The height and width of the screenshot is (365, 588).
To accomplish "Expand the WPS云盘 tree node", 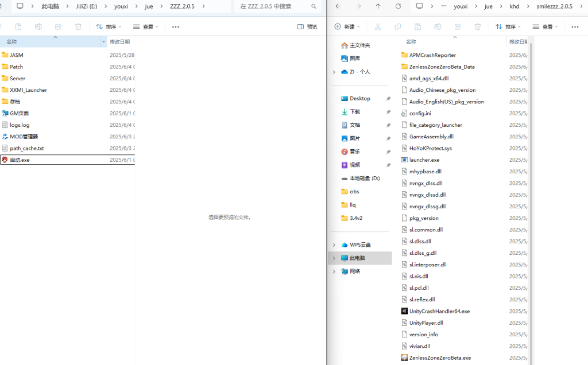I will pyautogui.click(x=334, y=245).
